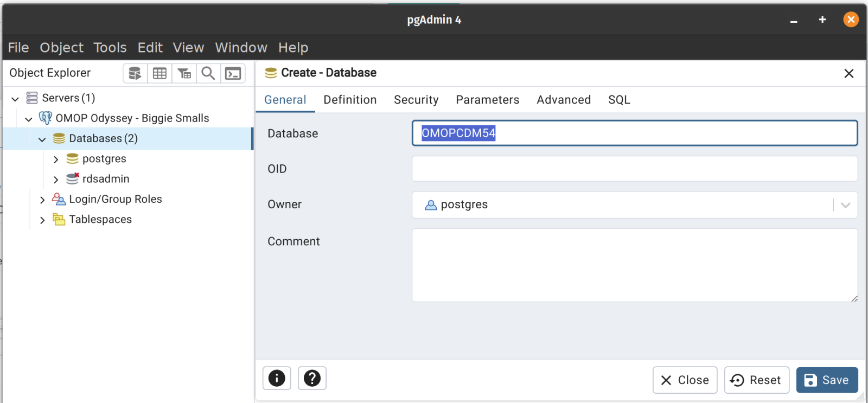The image size is (868, 403).
Task: Expand the postgres database node
Action: [x=56, y=159]
